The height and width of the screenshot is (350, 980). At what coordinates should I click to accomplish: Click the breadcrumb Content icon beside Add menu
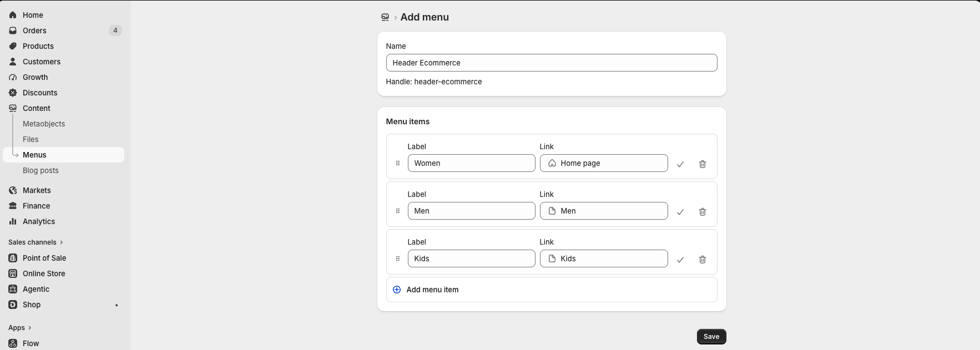click(x=385, y=17)
